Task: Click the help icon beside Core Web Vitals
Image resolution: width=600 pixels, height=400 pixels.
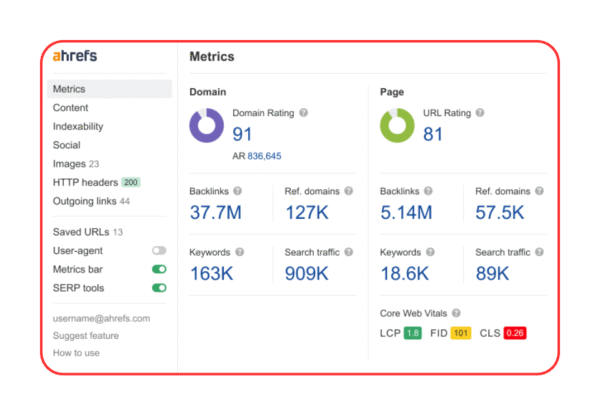Action: (x=457, y=313)
